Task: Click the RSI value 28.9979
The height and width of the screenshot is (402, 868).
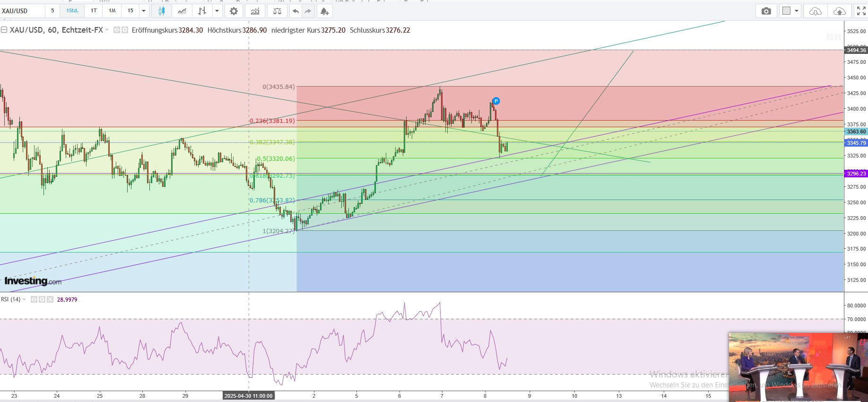Action: (67, 299)
